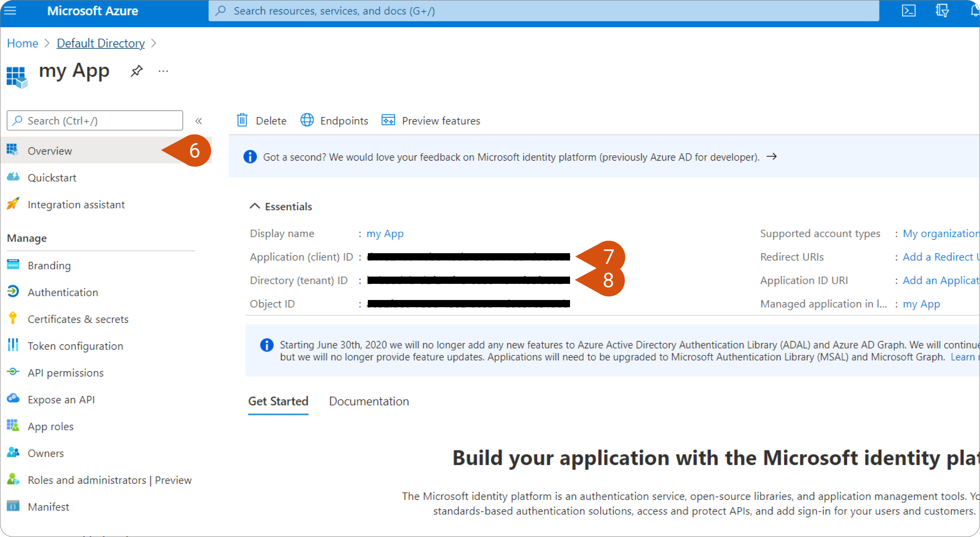Click the Roles and administrators icon
This screenshot has width=980, height=537.
(x=13, y=479)
